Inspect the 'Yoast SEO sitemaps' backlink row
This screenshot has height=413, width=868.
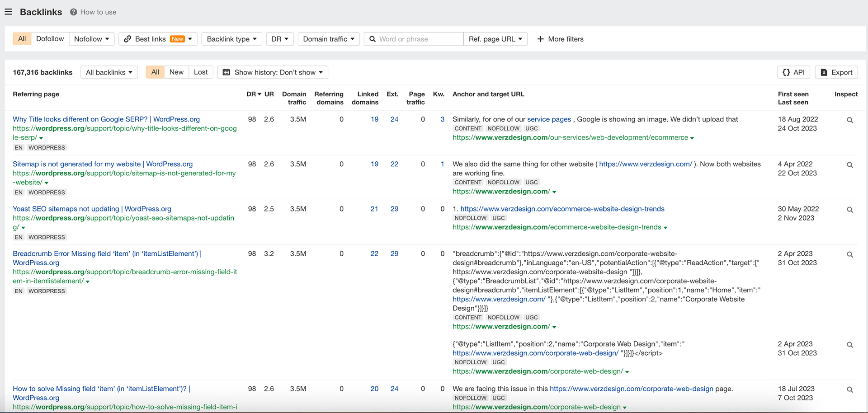click(849, 210)
